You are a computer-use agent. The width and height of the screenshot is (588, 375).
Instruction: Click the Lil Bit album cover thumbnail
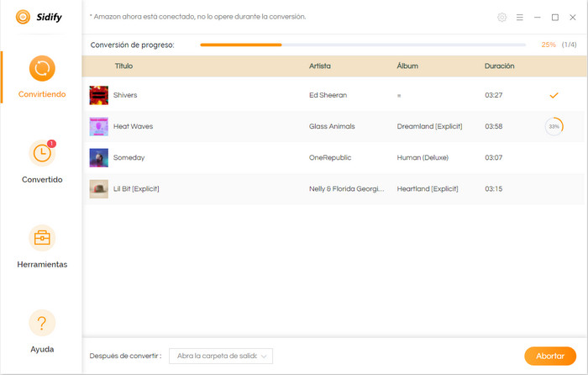point(98,189)
